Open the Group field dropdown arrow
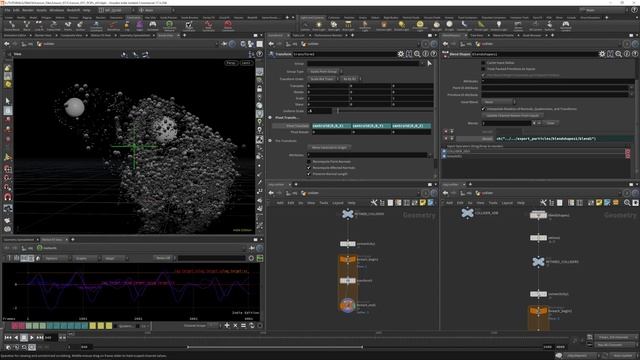This screenshot has height=360, width=640. coord(422,63)
